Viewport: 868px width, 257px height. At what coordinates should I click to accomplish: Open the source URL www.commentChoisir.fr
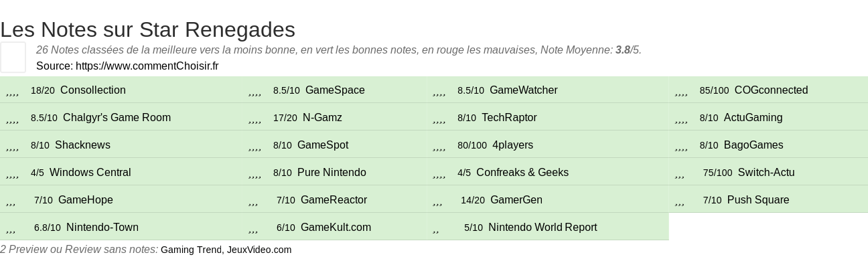click(x=147, y=66)
